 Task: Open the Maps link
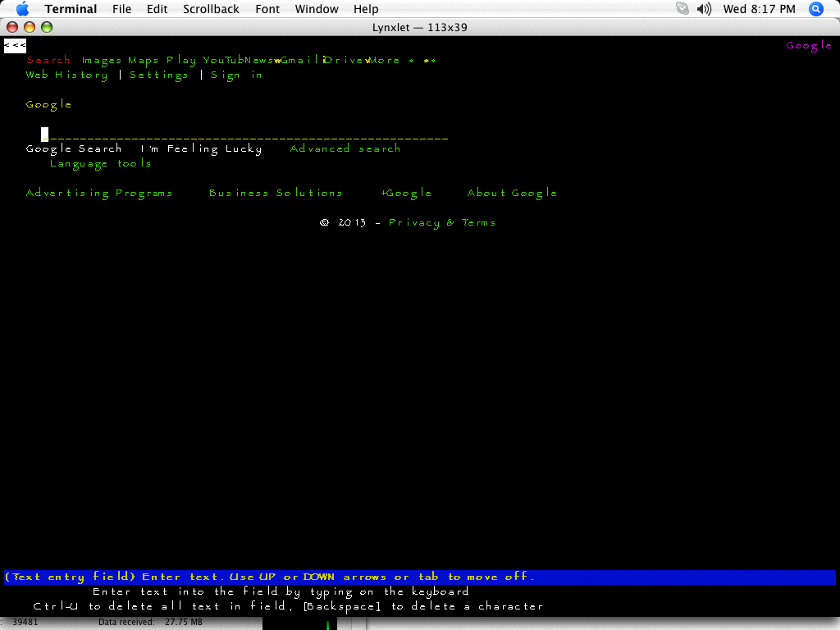(x=144, y=60)
